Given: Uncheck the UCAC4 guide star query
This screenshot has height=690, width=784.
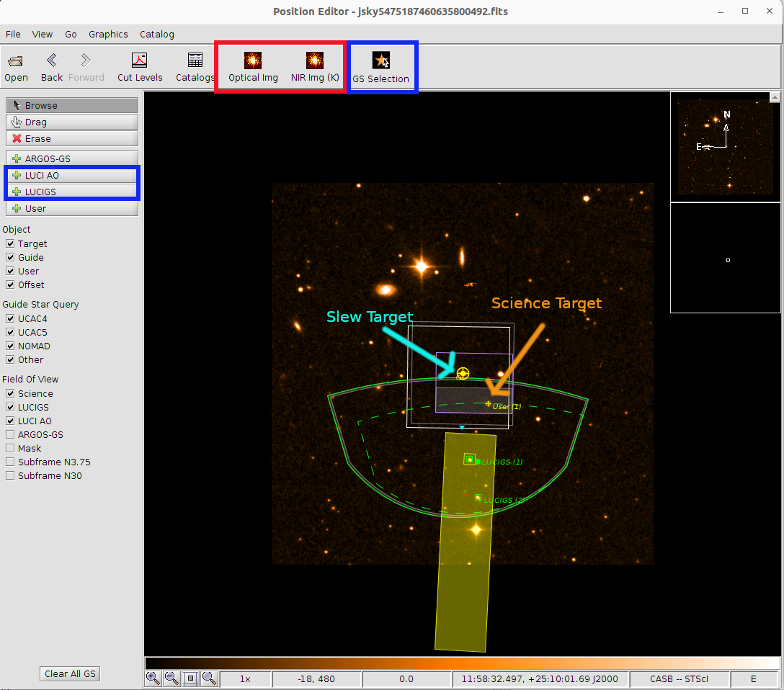Looking at the screenshot, I should tap(10, 318).
